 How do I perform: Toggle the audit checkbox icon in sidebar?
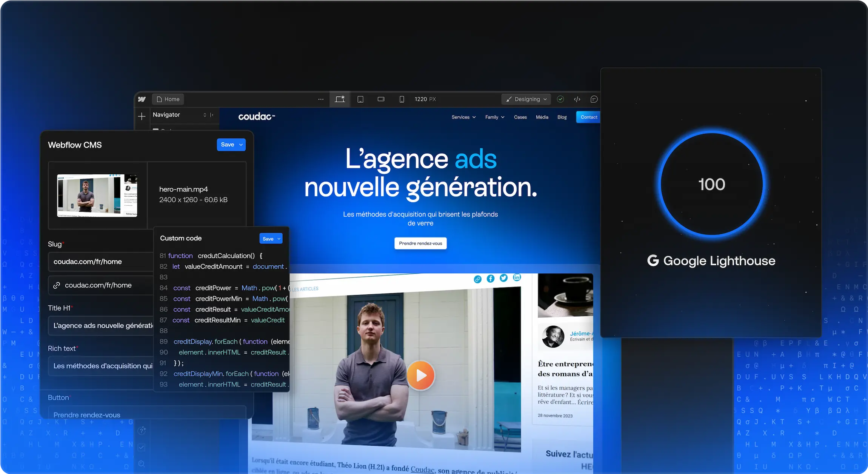(142, 447)
